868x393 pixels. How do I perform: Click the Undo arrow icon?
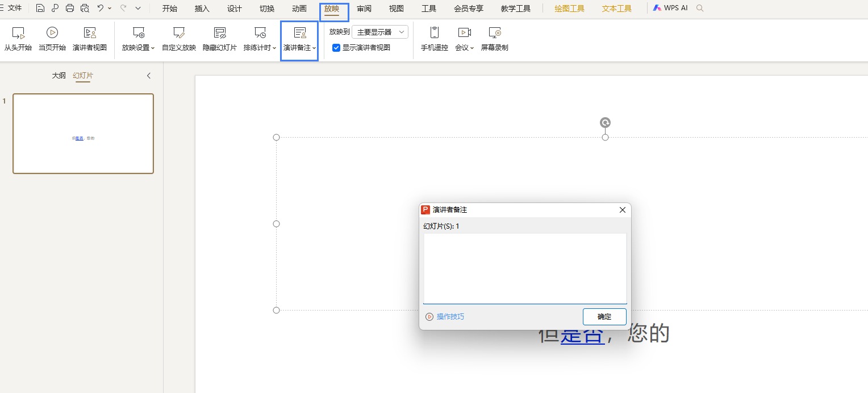click(101, 8)
